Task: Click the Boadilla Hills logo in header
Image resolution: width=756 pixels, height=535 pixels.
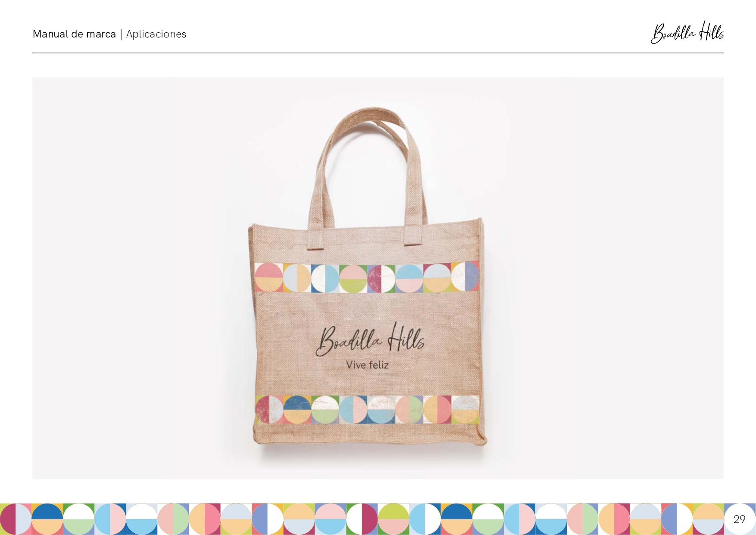Action: coord(687,32)
